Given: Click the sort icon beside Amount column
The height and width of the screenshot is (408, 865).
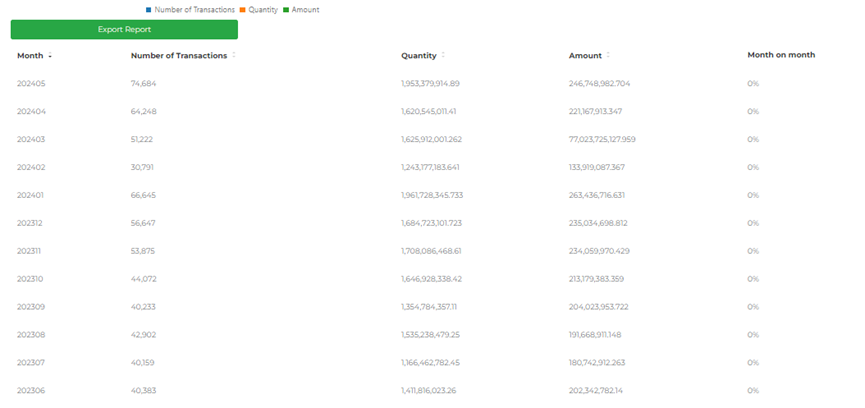Looking at the screenshot, I should click(x=608, y=56).
